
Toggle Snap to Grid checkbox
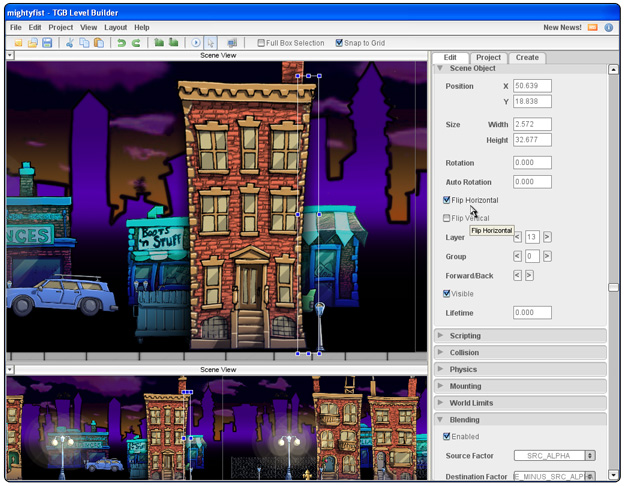pos(339,43)
